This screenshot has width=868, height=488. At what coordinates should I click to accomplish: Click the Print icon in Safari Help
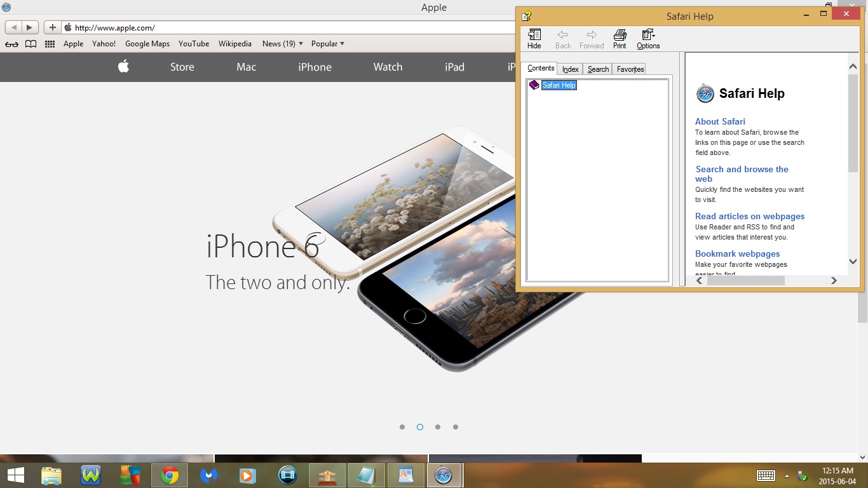point(620,39)
